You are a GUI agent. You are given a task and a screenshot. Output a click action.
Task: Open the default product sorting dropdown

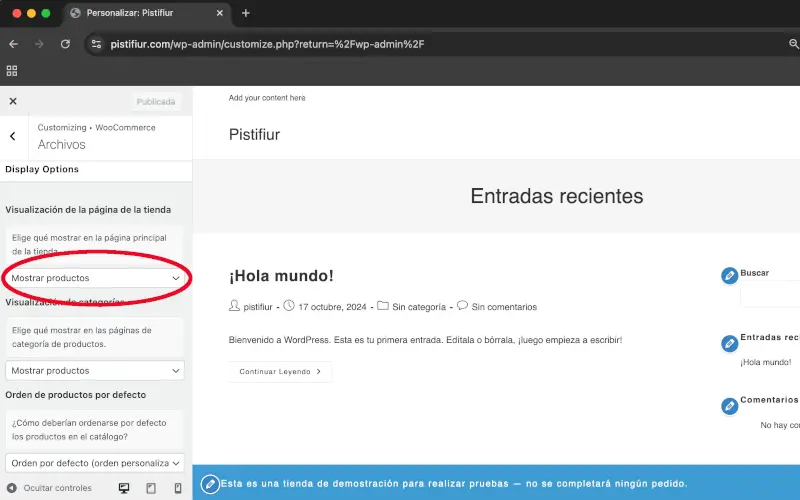coord(95,463)
